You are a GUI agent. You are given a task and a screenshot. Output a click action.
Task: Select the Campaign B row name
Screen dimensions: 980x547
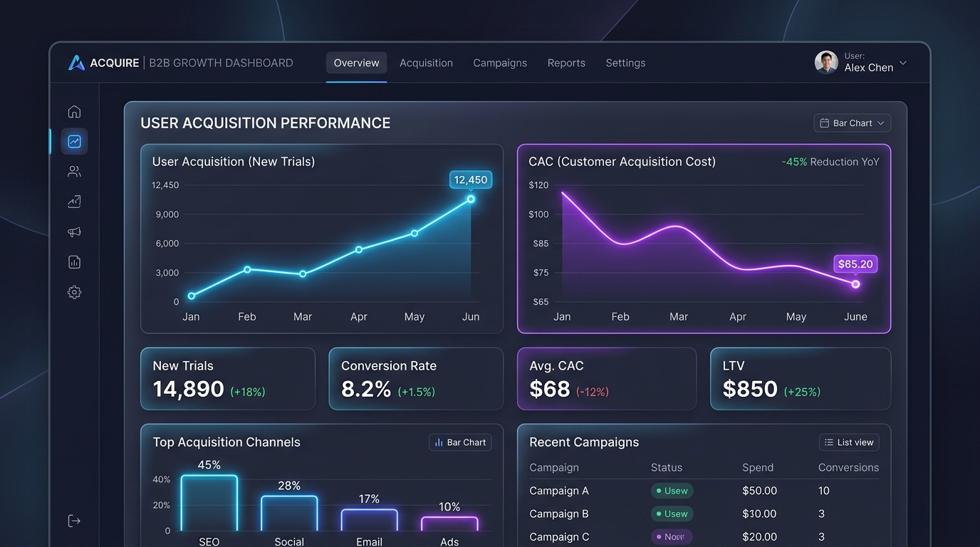(x=559, y=514)
